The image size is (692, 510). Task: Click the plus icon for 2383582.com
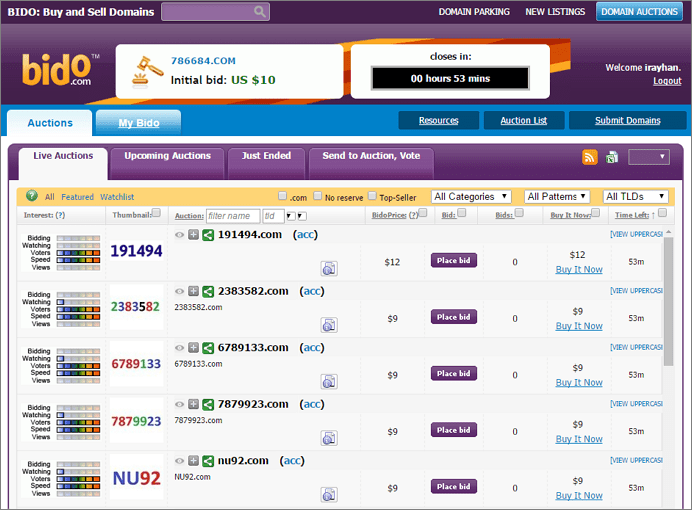[193, 291]
